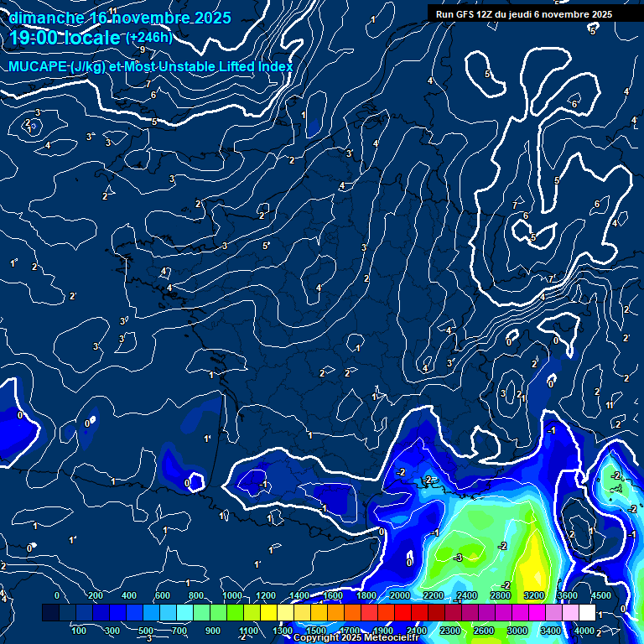
Task: Click the "2200" legend value
Action: (x=434, y=595)
